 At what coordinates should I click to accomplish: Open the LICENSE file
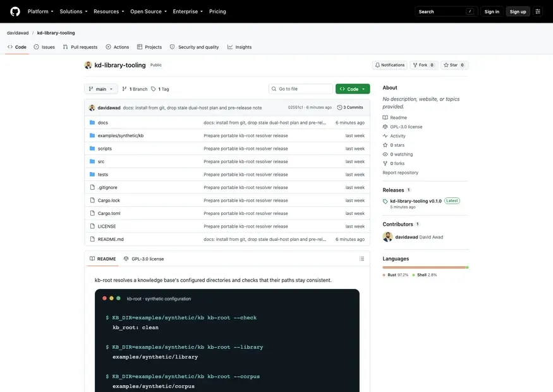pyautogui.click(x=107, y=226)
